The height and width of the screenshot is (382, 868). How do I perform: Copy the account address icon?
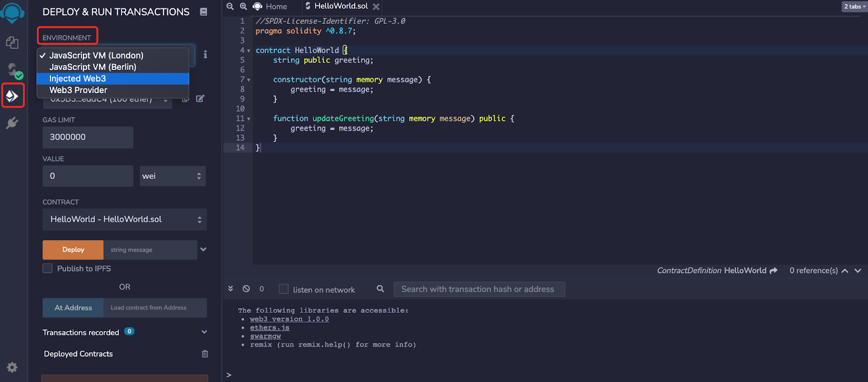click(186, 99)
